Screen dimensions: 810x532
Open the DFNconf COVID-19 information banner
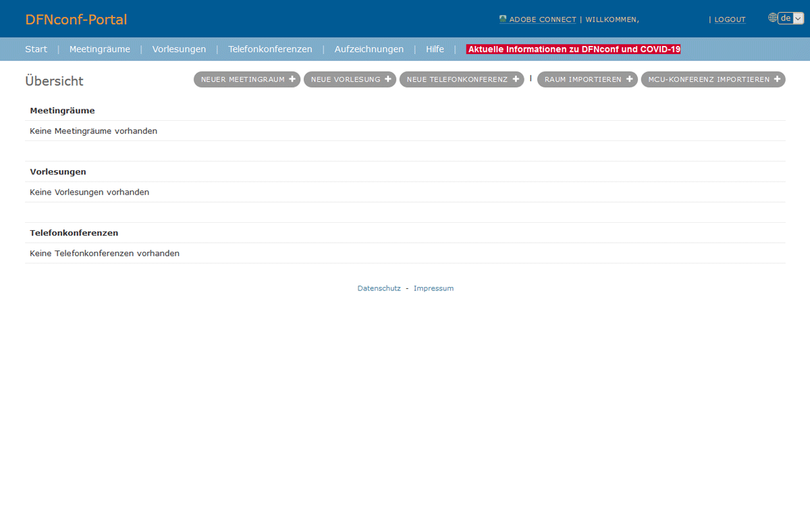[x=574, y=49]
